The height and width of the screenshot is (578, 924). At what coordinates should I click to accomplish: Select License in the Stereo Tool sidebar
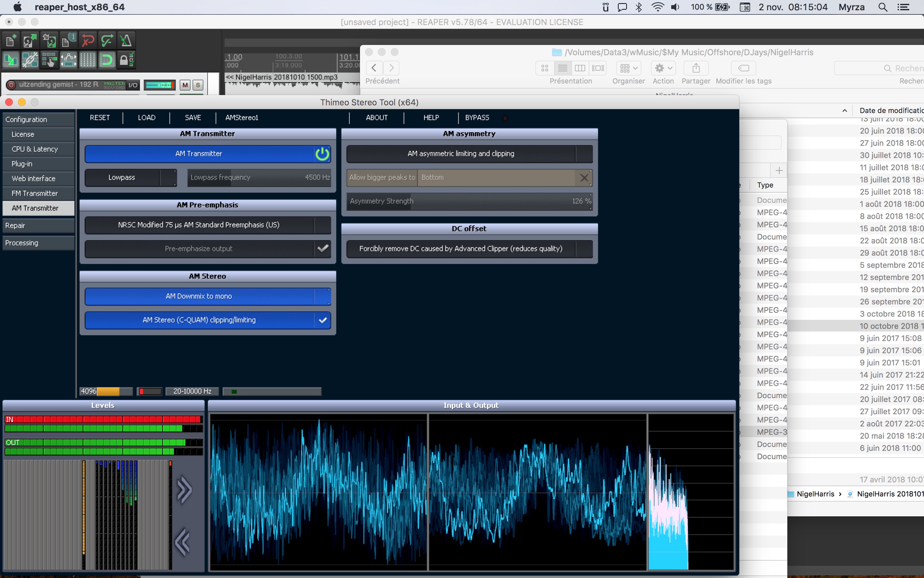point(38,134)
